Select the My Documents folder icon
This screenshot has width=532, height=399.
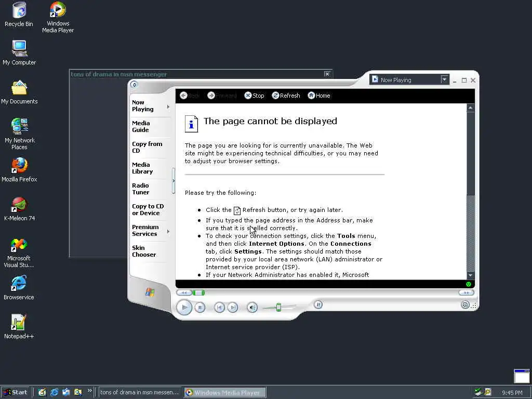(x=19, y=92)
